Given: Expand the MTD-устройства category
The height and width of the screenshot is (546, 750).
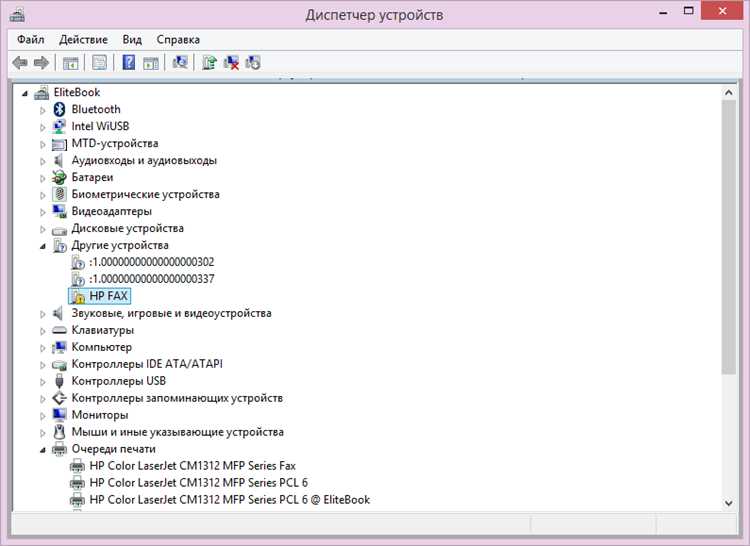Looking at the screenshot, I should [43, 144].
